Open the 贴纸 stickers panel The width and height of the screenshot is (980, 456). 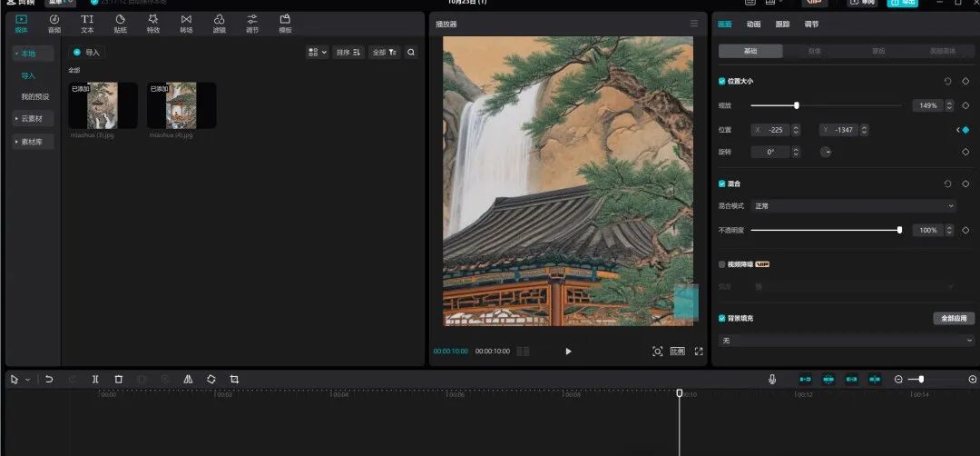120,24
